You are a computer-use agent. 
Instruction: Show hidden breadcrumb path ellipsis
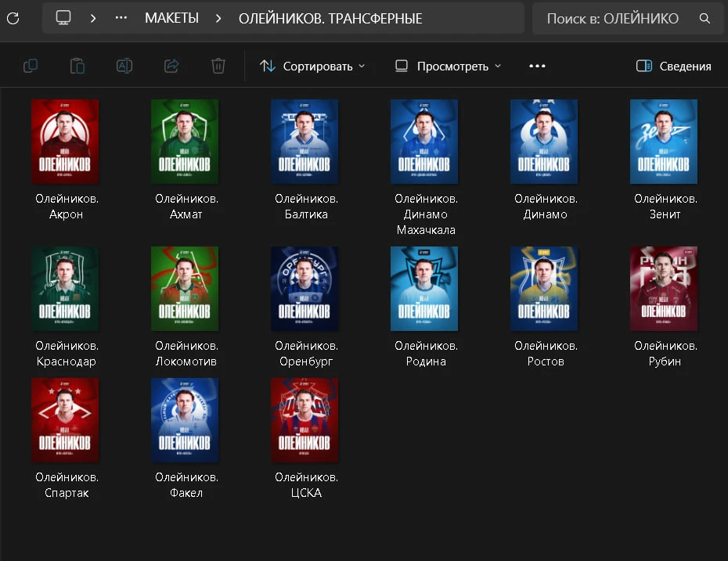pyautogui.click(x=121, y=18)
